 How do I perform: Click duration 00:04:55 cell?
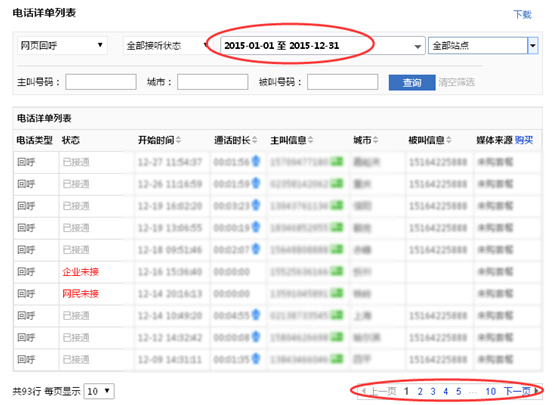pos(232,315)
